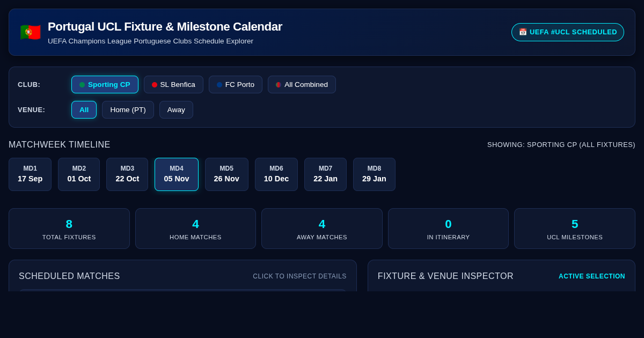This screenshot has height=338, width=644.
Task: Select the All Combined club filter
Action: pyautogui.click(x=302, y=84)
